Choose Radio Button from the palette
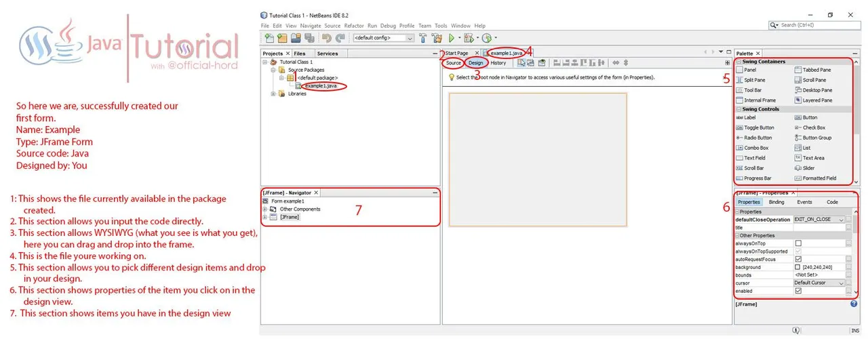This screenshot has width=868, height=347. click(753, 138)
